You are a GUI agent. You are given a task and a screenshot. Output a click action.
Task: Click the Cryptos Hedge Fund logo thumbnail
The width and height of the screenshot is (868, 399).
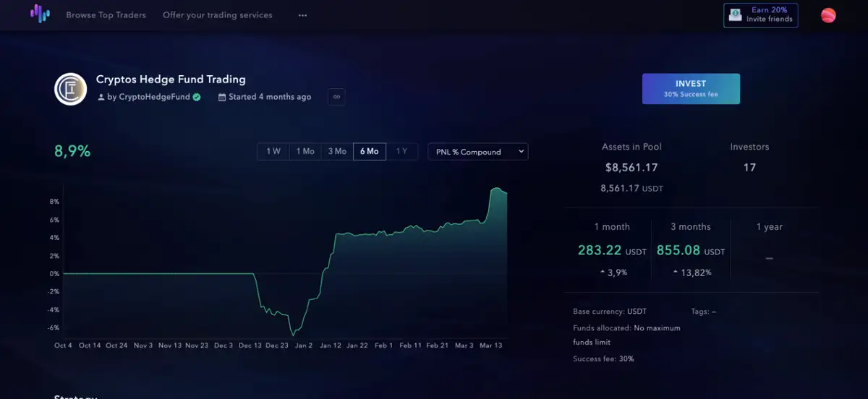[71, 89]
